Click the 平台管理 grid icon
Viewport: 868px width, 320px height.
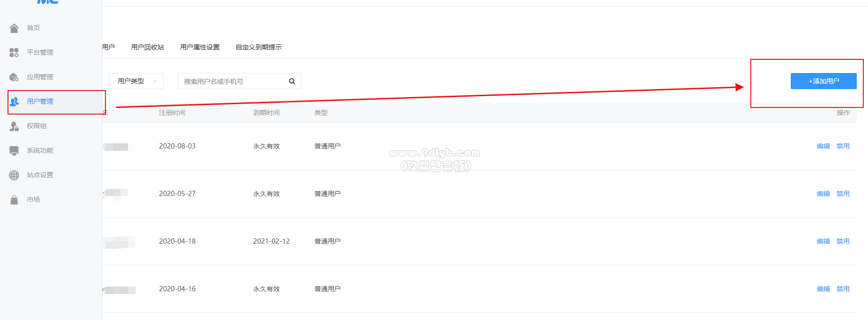tap(14, 52)
